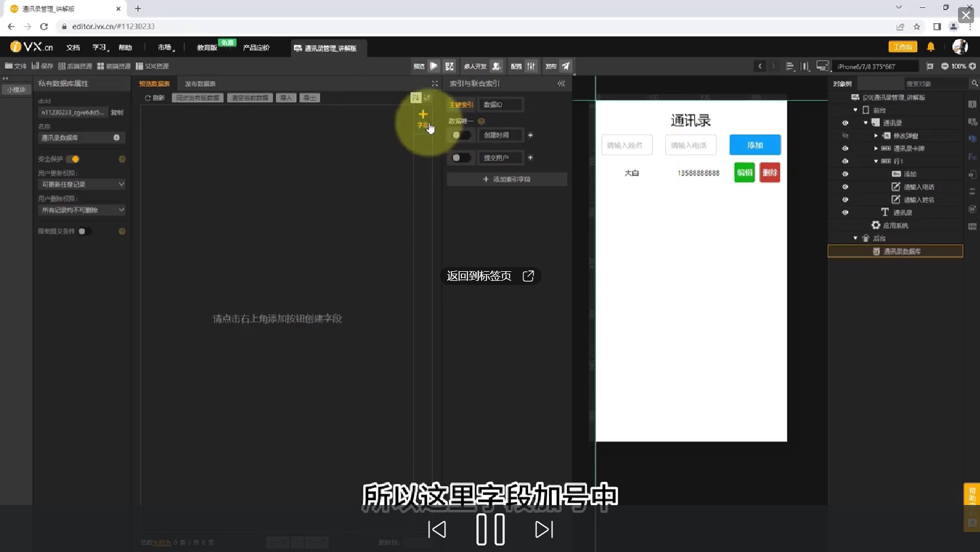Viewport: 980px width, 552px height.
Task: Open the QR code preview icon
Action: coord(450,66)
